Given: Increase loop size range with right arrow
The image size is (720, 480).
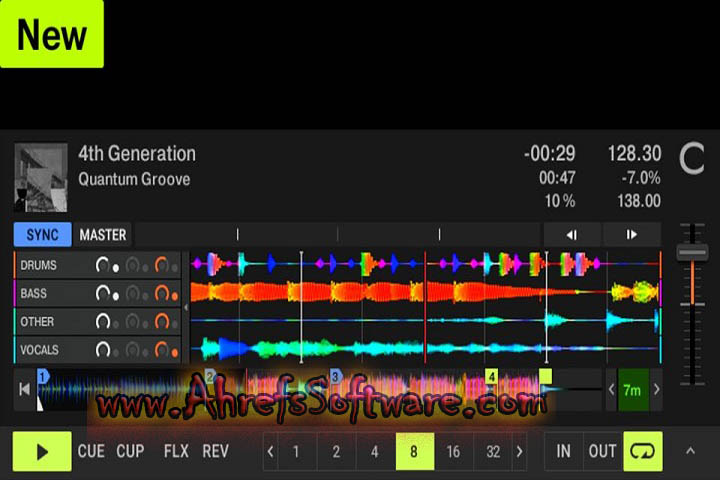Looking at the screenshot, I should coord(519,452).
